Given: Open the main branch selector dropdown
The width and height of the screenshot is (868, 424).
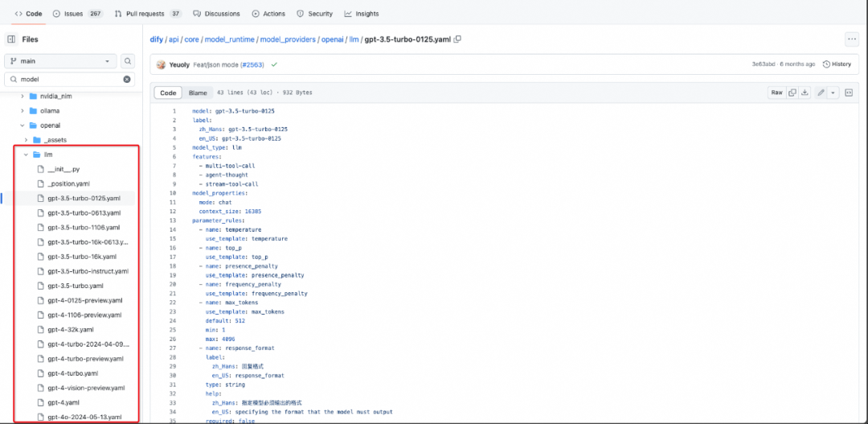Looking at the screenshot, I should point(60,61).
